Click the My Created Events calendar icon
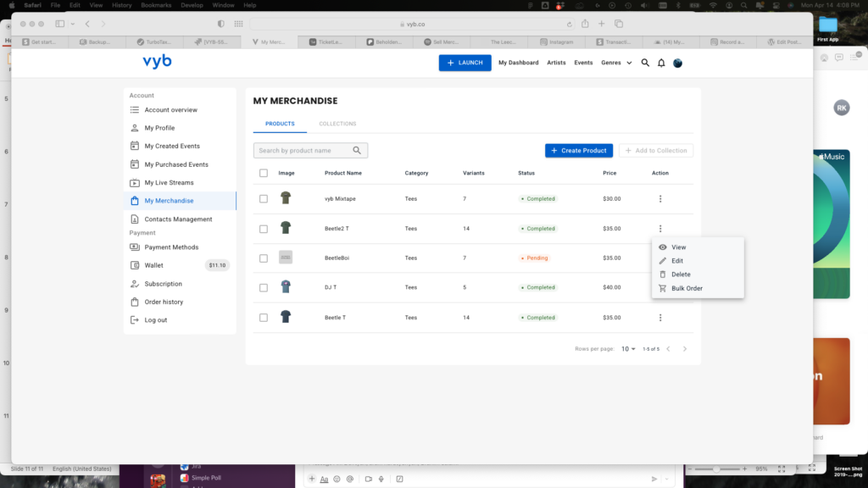This screenshot has height=488, width=868. tap(135, 146)
